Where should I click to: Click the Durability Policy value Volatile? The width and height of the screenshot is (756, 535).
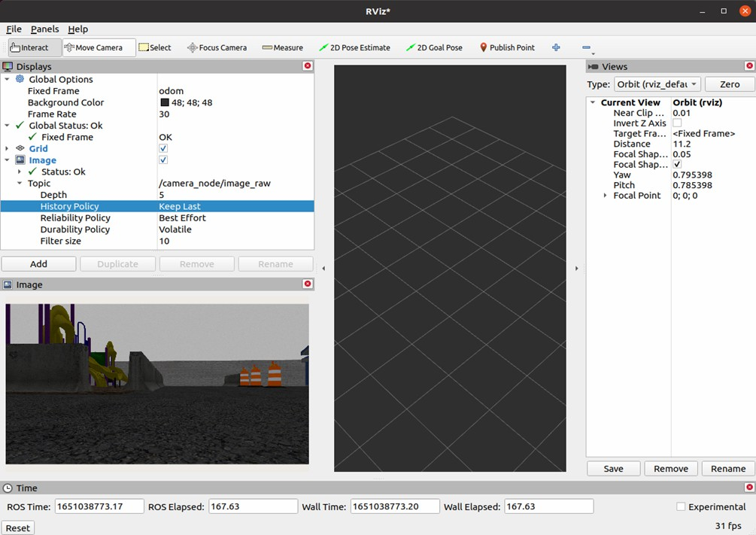[175, 230]
